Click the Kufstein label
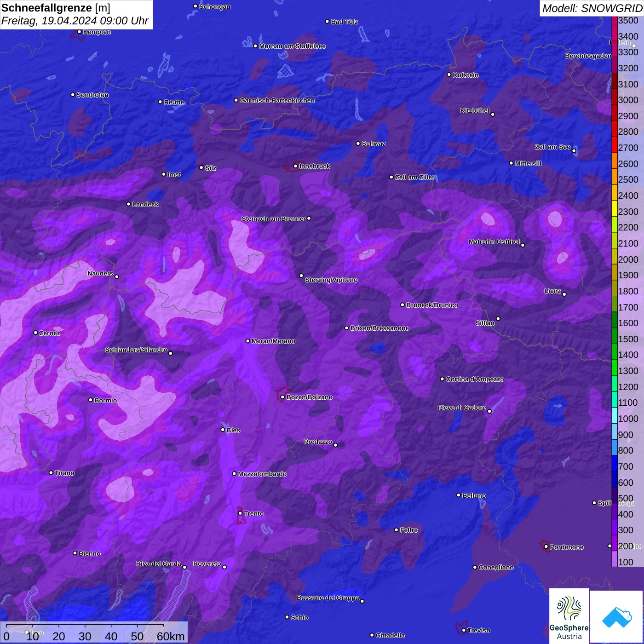 [x=466, y=75]
